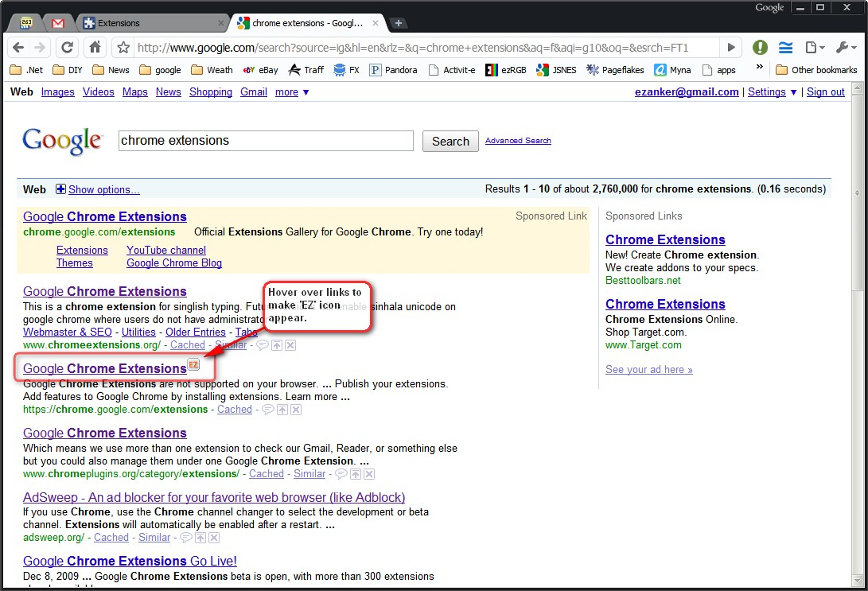This screenshot has width=868, height=591.
Task: Reload the current page
Action: pyautogui.click(x=67, y=48)
